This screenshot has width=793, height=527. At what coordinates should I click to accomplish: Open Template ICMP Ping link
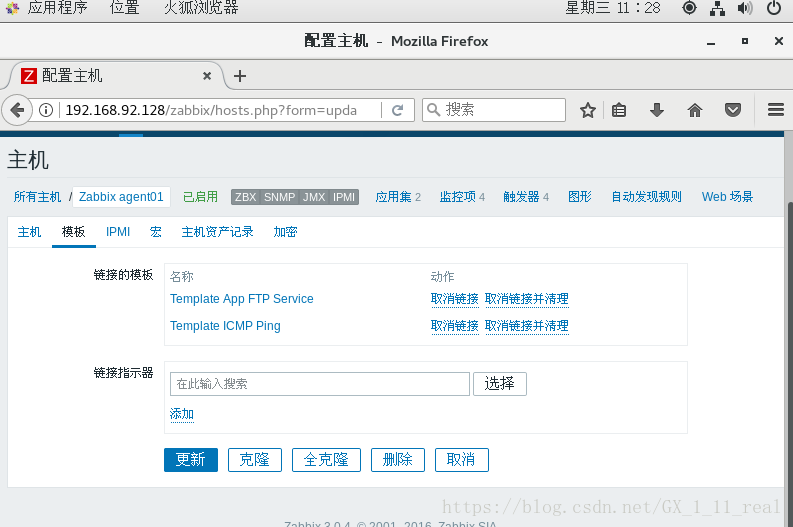click(x=225, y=326)
